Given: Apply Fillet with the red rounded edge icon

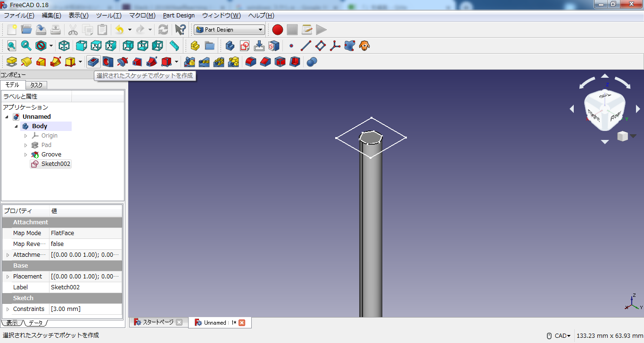Looking at the screenshot, I should click(x=251, y=62).
